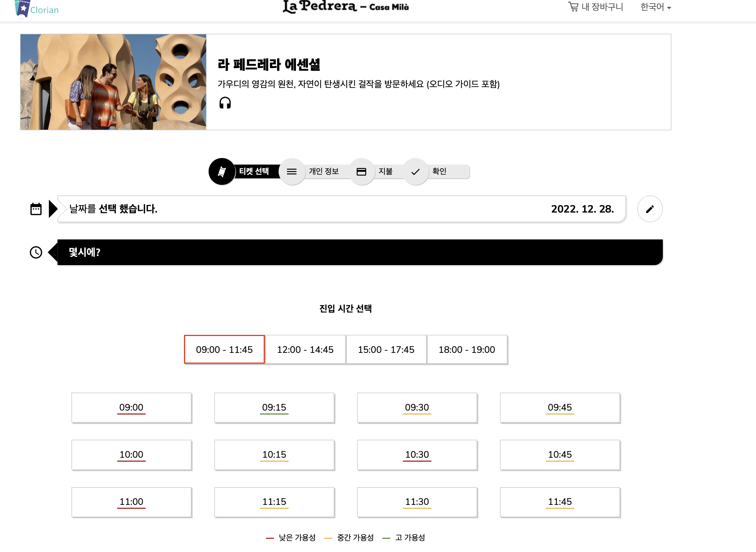Select the 18:00 - 19:00 time range
The height and width of the screenshot is (552, 756).
pos(467,349)
